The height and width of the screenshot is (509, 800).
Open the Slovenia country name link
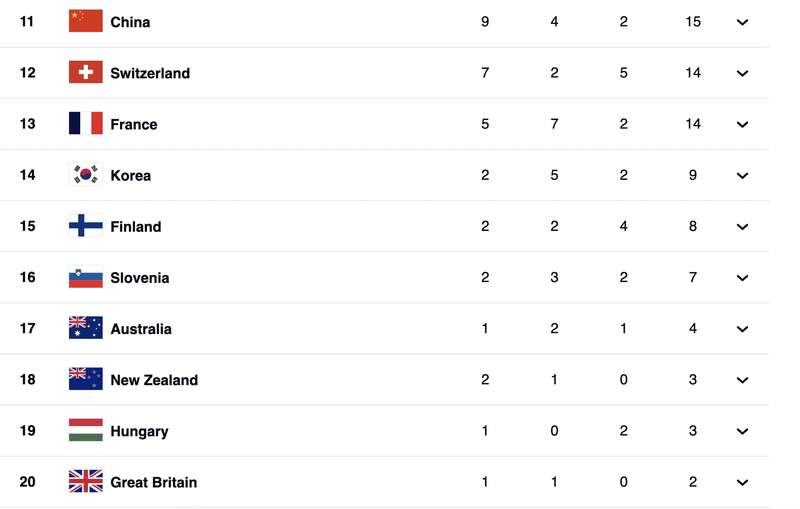click(140, 277)
